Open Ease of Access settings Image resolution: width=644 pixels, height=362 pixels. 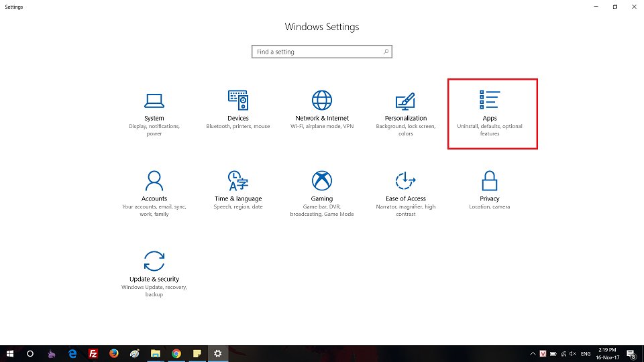point(405,194)
